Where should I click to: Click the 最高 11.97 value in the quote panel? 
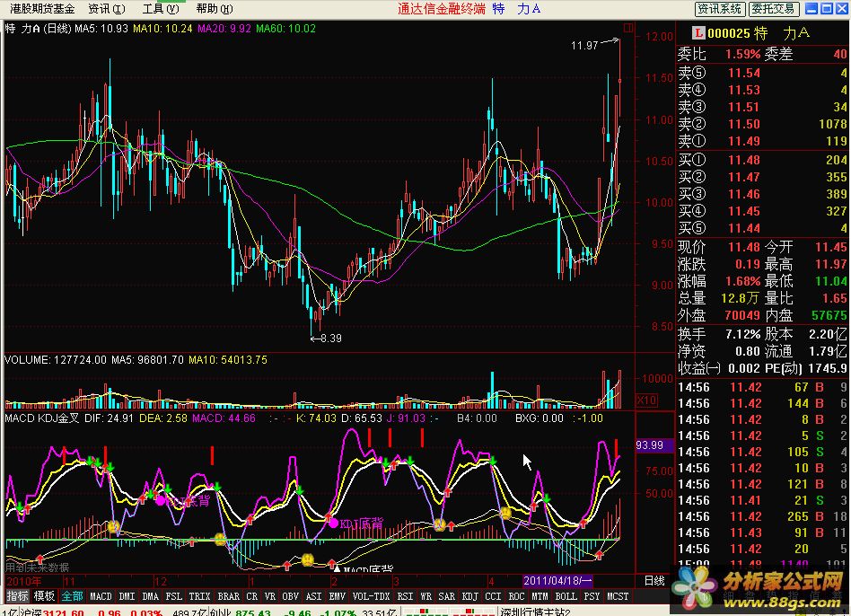click(x=831, y=264)
